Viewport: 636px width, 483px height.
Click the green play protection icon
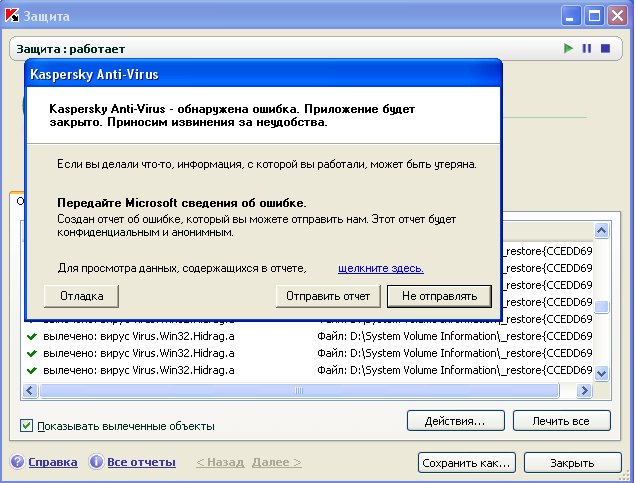point(568,48)
